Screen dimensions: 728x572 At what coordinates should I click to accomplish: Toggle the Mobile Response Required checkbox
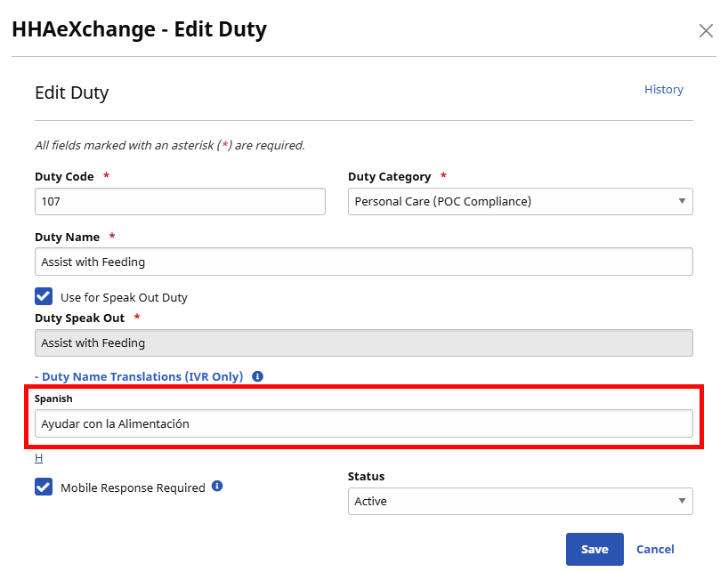(44, 487)
